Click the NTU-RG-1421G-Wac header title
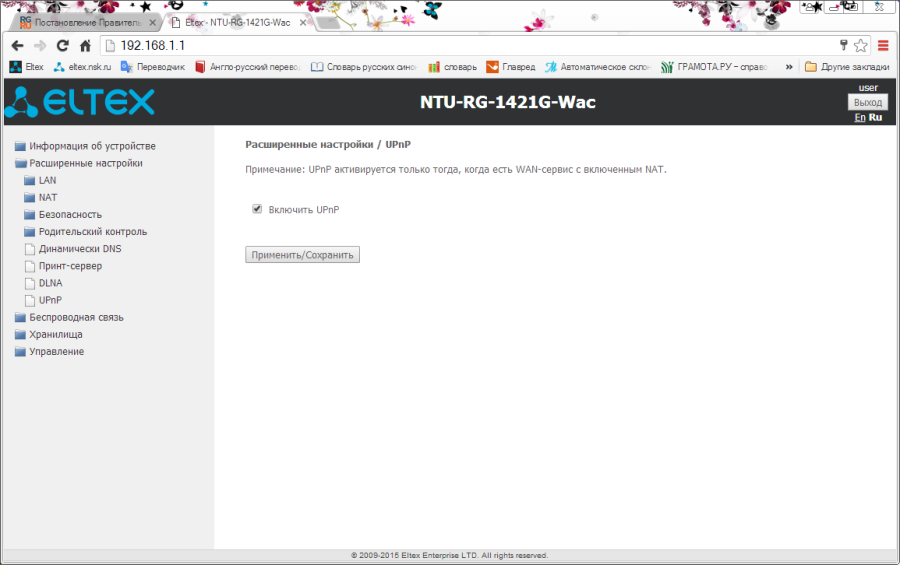 pyautogui.click(x=508, y=102)
